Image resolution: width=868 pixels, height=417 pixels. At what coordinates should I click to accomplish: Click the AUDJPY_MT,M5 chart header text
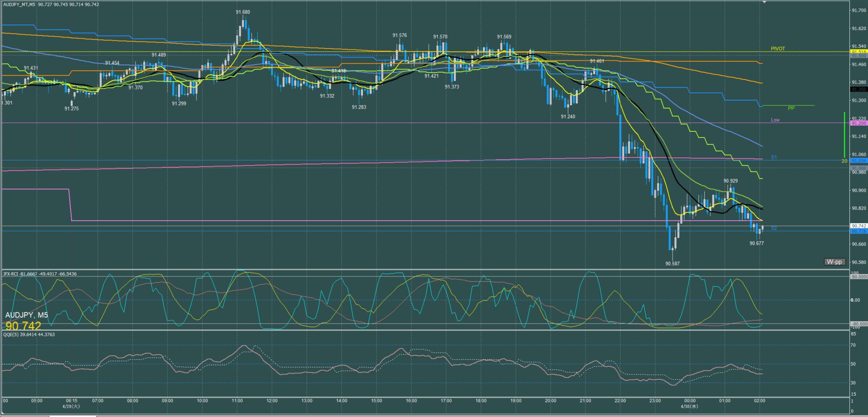pos(19,5)
